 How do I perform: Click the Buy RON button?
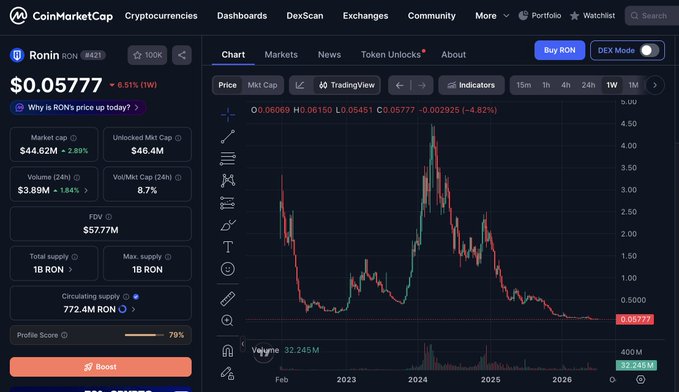click(x=559, y=50)
